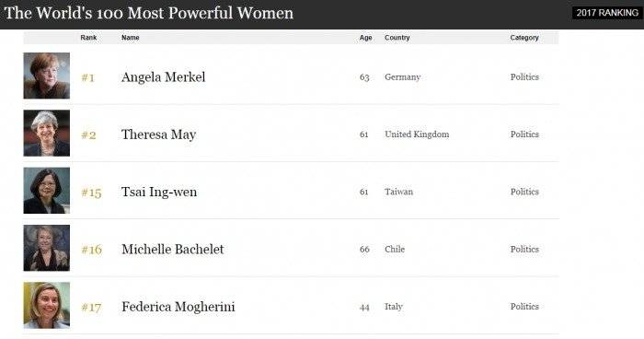Open Theresa May's portrait thumbnail
The height and width of the screenshot is (339, 644).
(x=46, y=134)
